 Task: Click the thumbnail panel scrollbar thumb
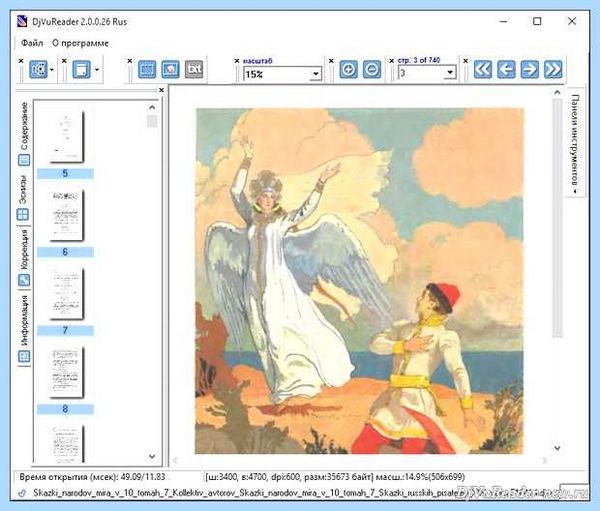click(x=152, y=121)
